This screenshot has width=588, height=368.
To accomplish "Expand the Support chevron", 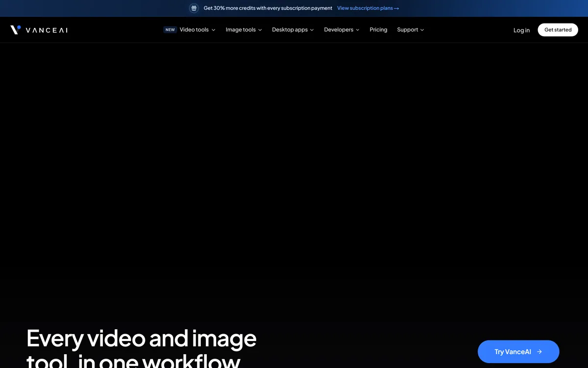I will [x=422, y=30].
